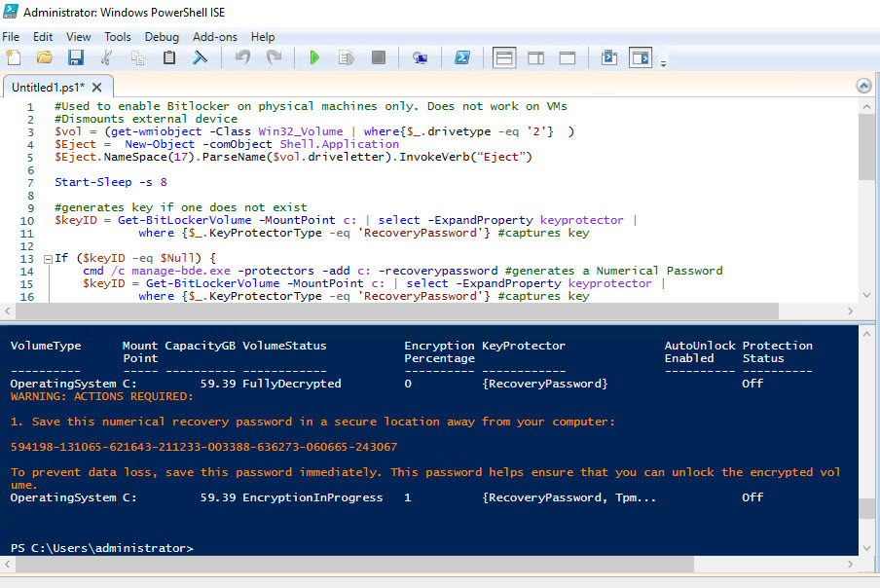Click InvokeVerb("Eject") on line 5

(x=466, y=157)
